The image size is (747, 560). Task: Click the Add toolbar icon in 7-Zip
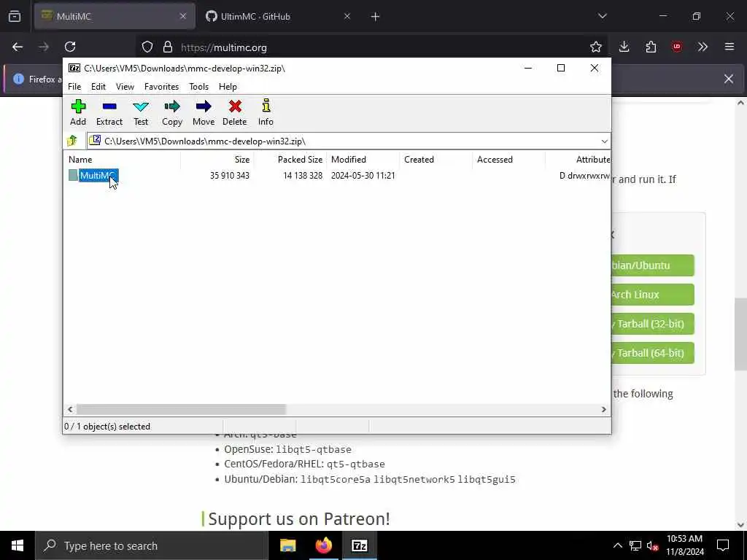[x=78, y=112]
